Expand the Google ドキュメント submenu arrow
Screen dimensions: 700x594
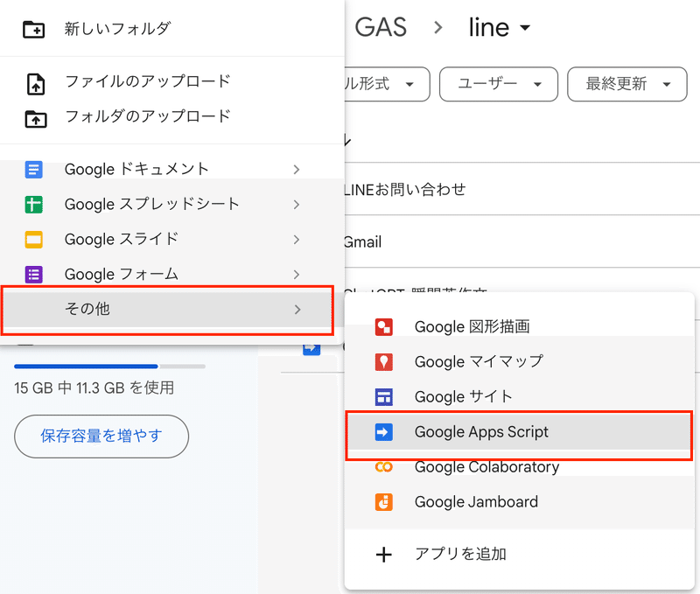click(297, 170)
